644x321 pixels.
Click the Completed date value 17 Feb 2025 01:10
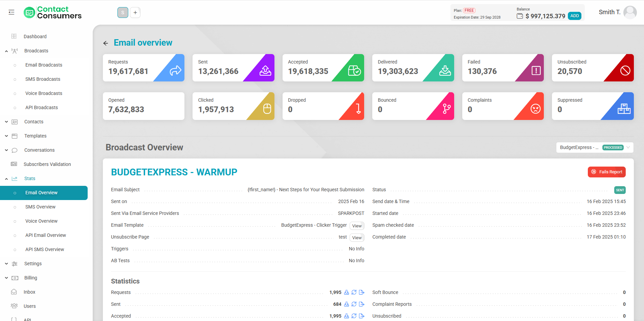click(606, 237)
